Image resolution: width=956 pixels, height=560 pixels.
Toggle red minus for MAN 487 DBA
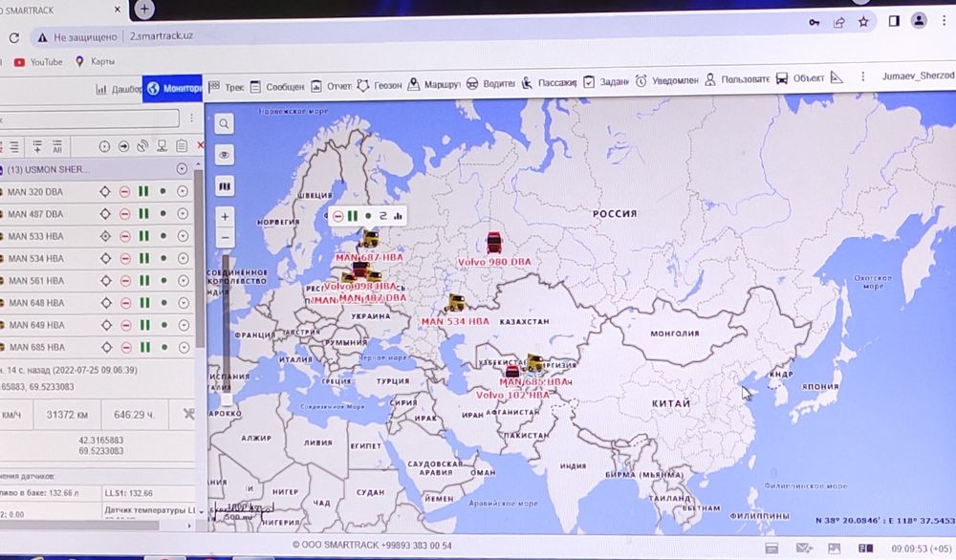[124, 214]
